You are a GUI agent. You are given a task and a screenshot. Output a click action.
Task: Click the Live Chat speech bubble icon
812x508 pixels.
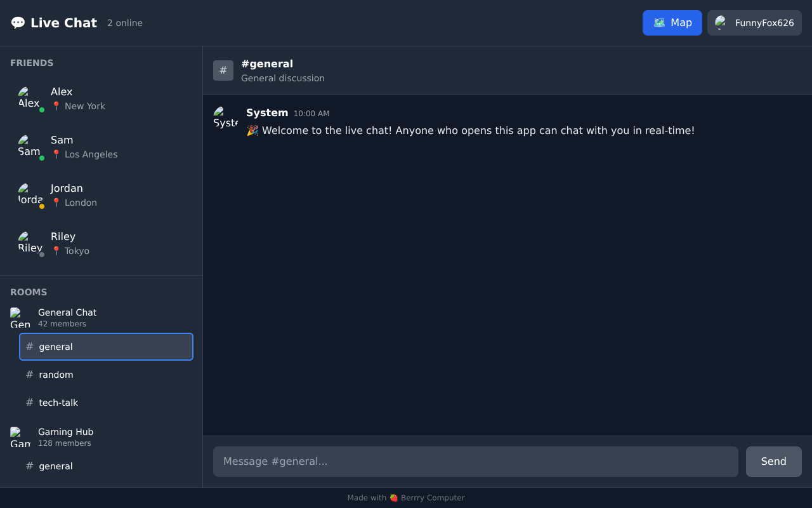pos(17,22)
